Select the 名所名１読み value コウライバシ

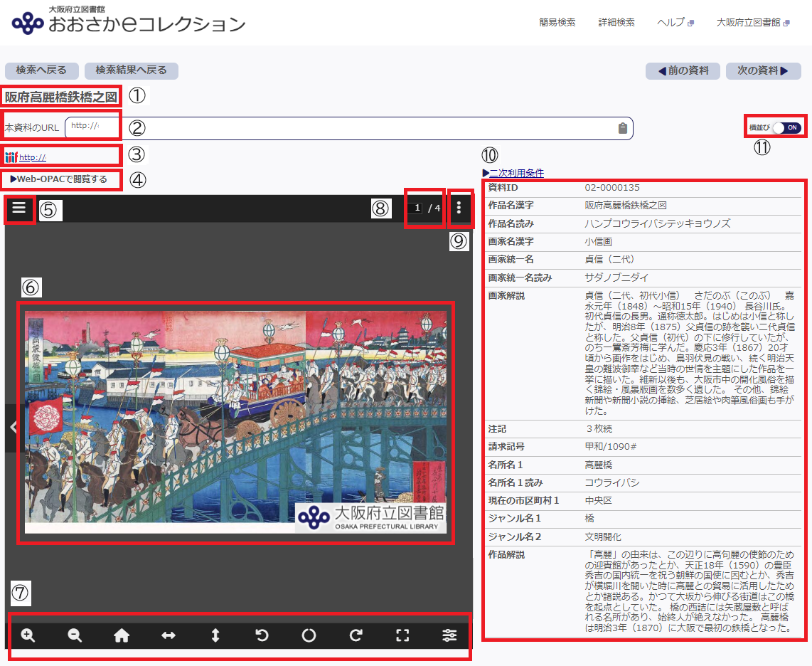click(612, 483)
